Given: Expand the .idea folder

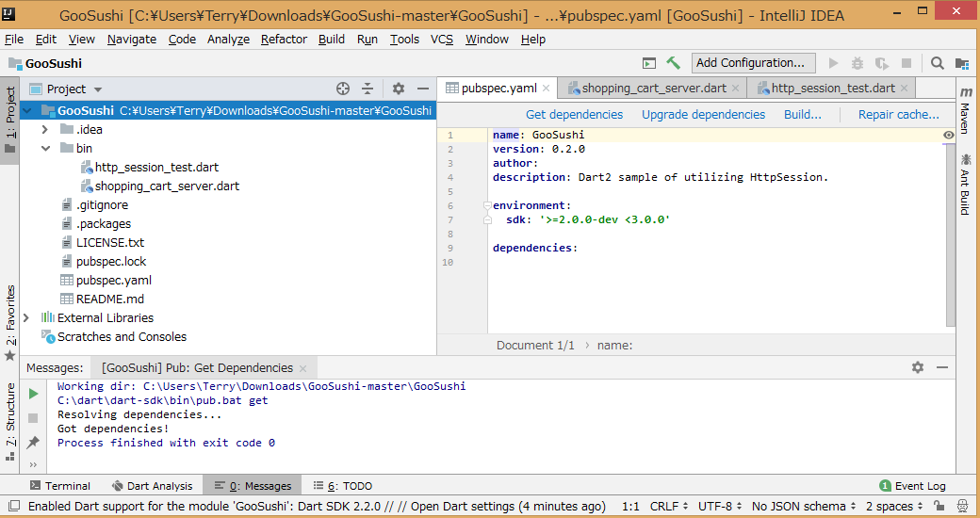Looking at the screenshot, I should coord(44,130).
